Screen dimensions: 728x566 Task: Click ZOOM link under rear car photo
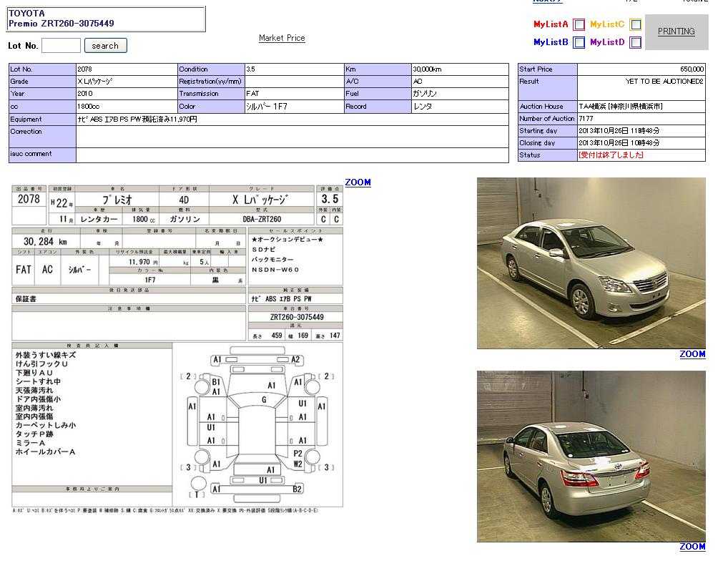692,547
